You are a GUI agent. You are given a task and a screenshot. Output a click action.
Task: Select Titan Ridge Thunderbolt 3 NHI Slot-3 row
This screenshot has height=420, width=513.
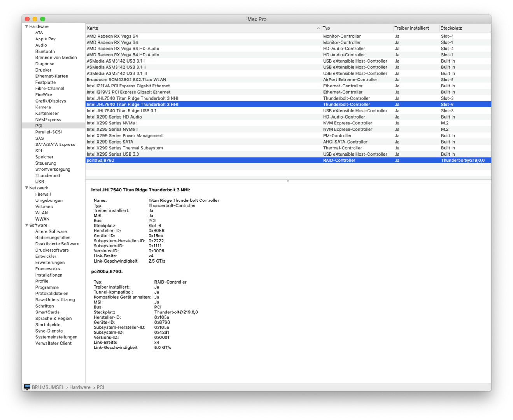tap(288, 98)
